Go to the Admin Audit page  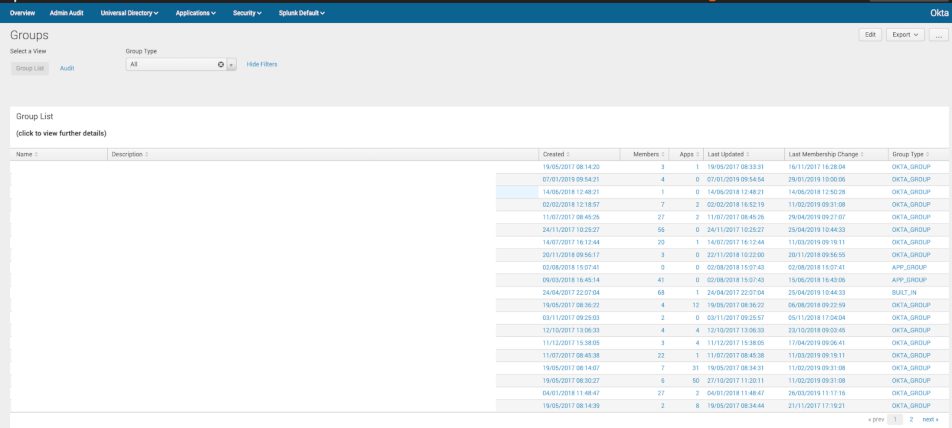click(68, 12)
